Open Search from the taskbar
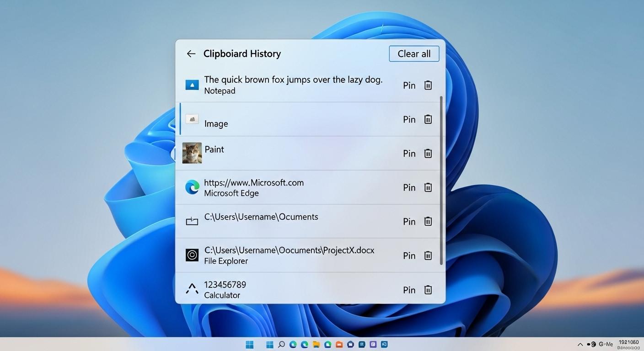The height and width of the screenshot is (351, 644). pos(281,344)
